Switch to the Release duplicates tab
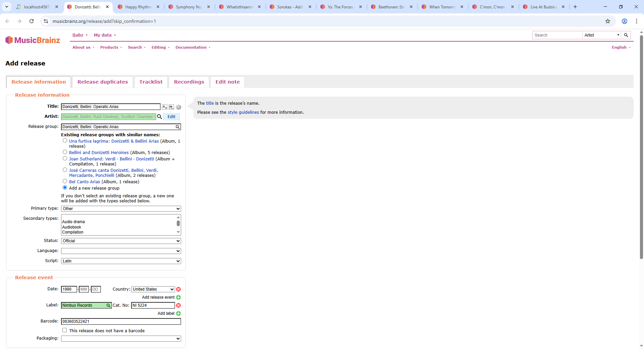The height and width of the screenshot is (349, 644). (x=103, y=82)
